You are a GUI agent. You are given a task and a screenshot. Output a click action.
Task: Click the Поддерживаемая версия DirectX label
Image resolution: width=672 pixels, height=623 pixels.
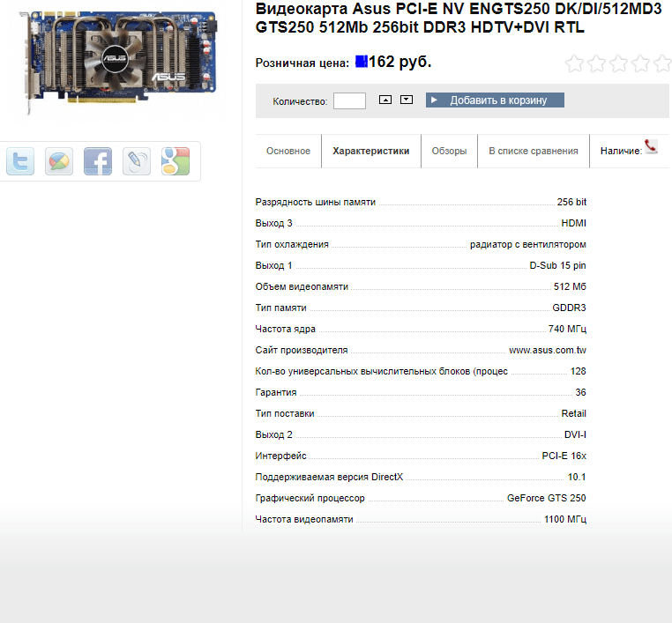(x=329, y=477)
